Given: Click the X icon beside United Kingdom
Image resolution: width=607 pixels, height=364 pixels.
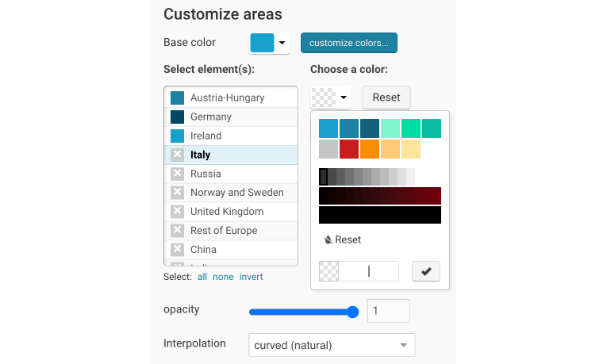Looking at the screenshot, I should click(x=177, y=212).
